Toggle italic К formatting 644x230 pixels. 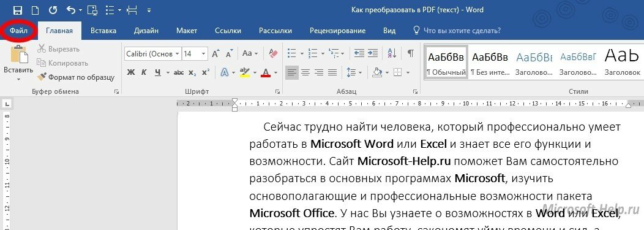(144, 72)
